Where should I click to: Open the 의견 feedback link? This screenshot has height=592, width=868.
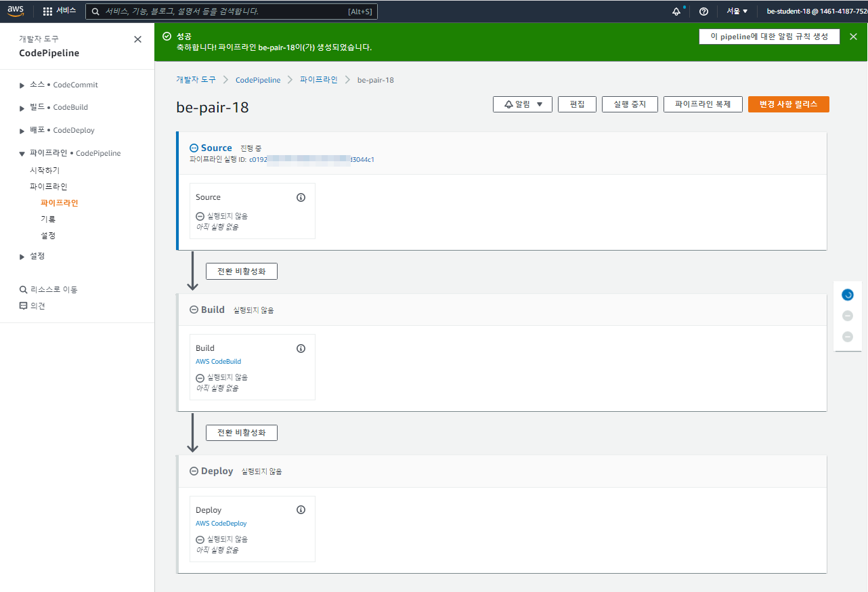[32, 305]
